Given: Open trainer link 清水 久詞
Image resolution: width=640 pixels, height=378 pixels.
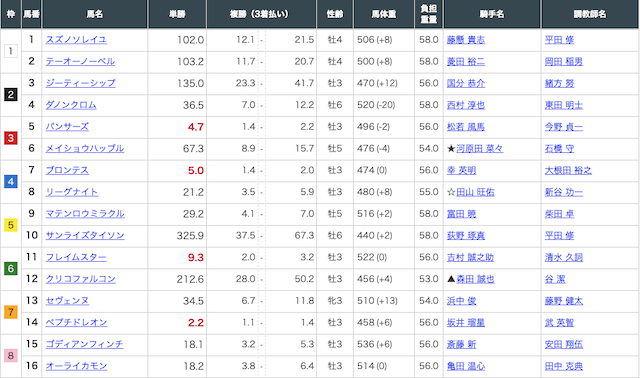Looking at the screenshot, I should click(x=564, y=257).
